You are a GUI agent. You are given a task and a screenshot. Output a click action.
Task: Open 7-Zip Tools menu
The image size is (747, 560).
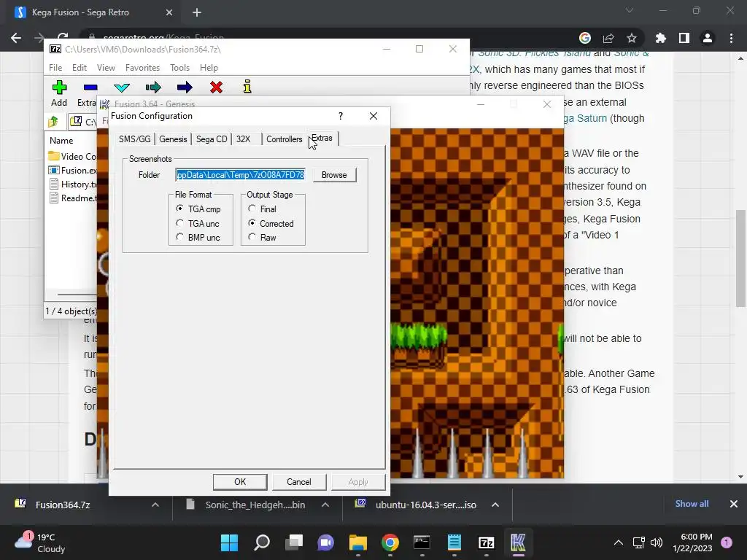179,68
